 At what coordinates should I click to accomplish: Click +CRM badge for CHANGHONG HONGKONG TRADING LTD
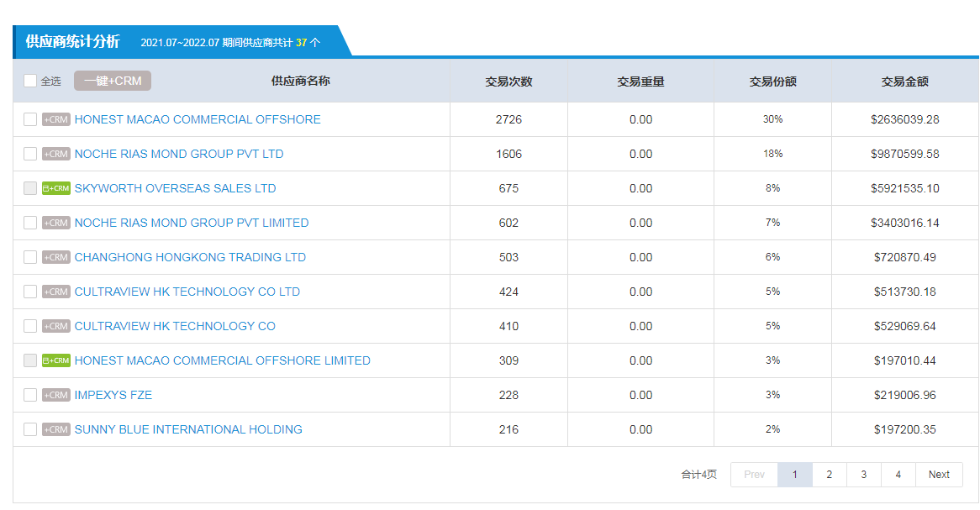56,257
